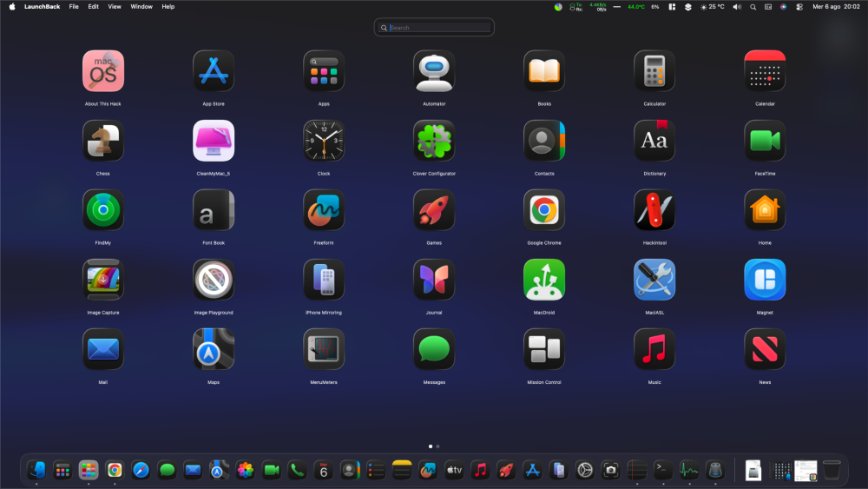Open Reminders from the Dock
The height and width of the screenshot is (489, 868).
pos(376,470)
